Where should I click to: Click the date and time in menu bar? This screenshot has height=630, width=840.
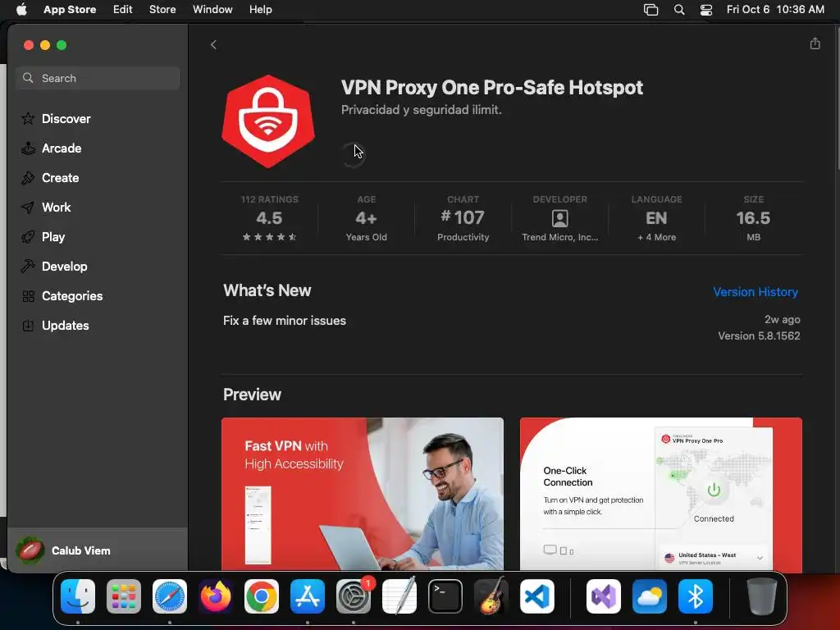point(775,10)
